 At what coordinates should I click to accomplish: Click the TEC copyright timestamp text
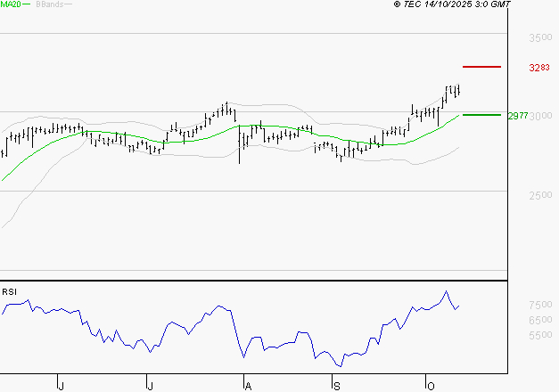pyautogui.click(x=452, y=4)
